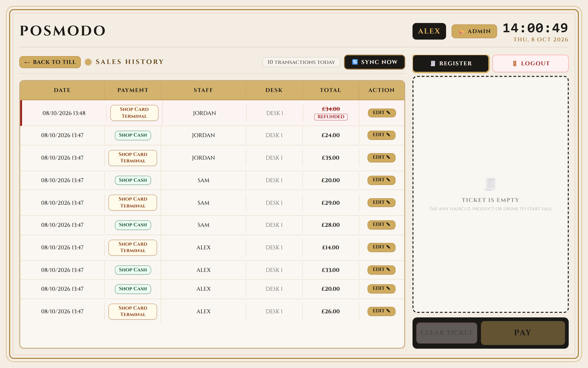Screen dimensions: 588x368
Task: Go back to the till
Action: point(50,62)
